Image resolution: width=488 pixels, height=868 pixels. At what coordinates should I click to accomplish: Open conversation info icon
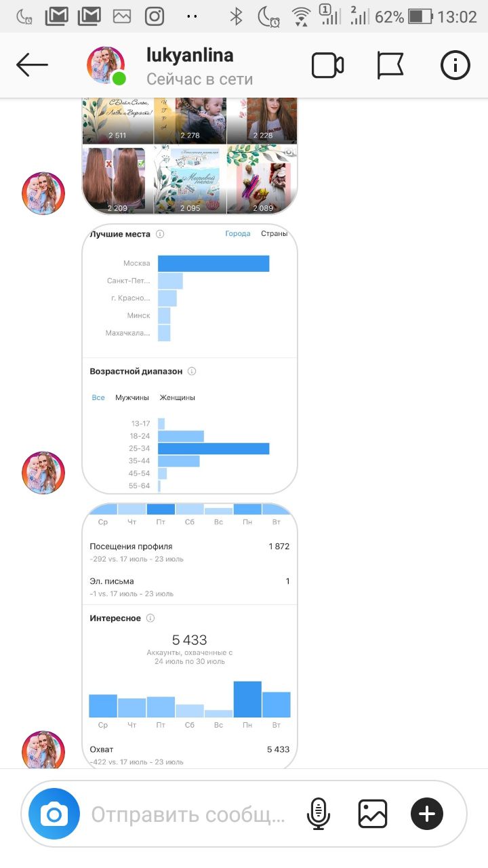455,66
